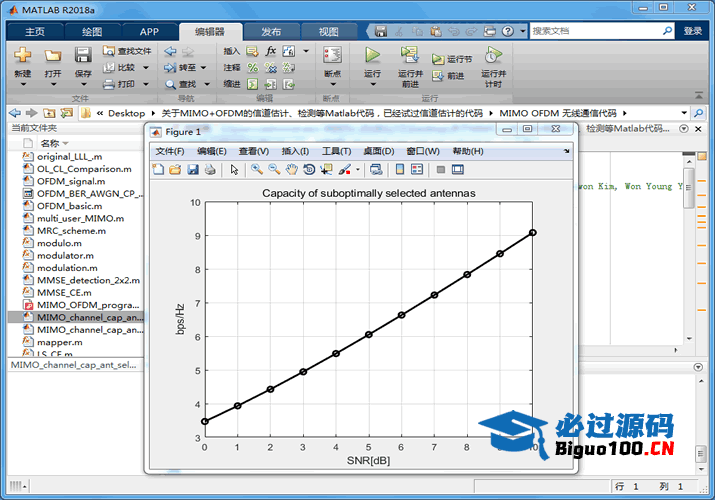Click Figure 1 Zoom Out tool
Image resolution: width=715 pixels, height=500 pixels.
tap(274, 170)
